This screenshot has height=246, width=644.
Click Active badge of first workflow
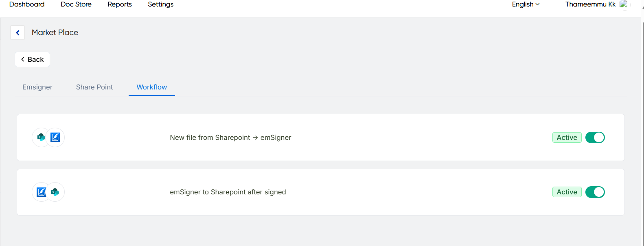click(567, 137)
